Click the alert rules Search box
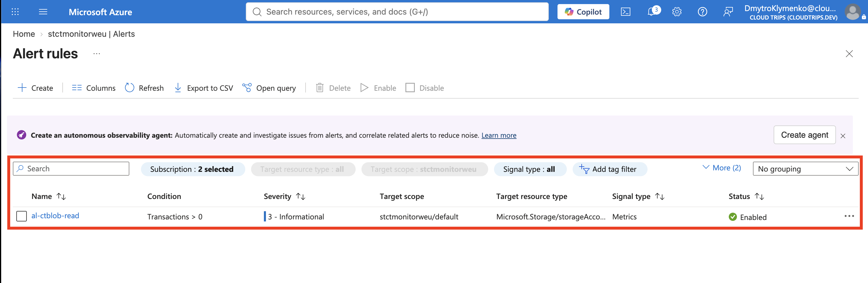The height and width of the screenshot is (283, 868). coord(71,169)
